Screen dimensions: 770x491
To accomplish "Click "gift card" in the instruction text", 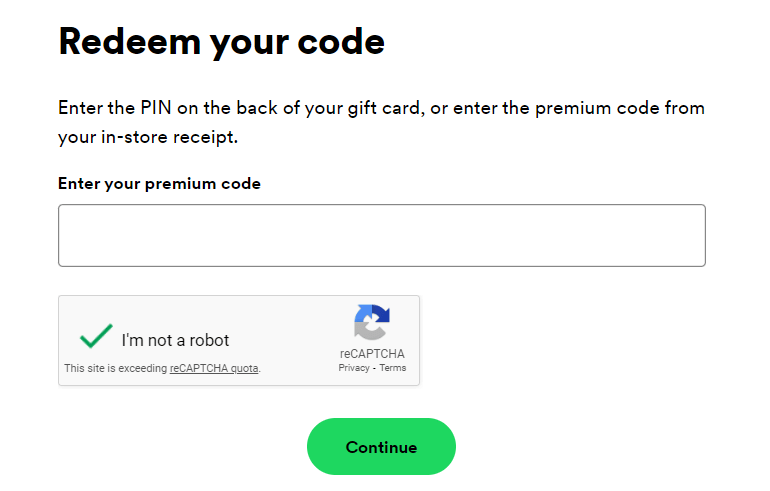I will 374,108.
